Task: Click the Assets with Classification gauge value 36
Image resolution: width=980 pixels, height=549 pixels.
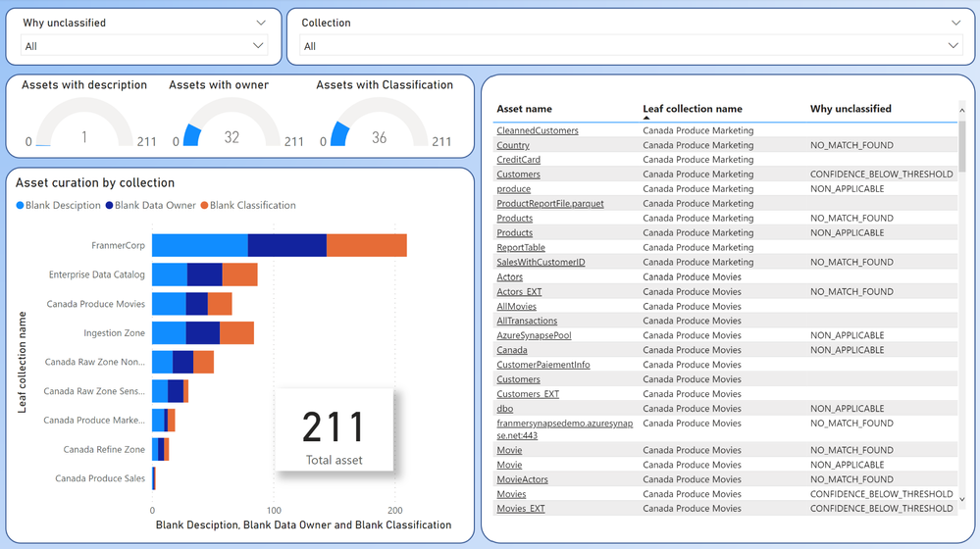Action: pyautogui.click(x=380, y=137)
